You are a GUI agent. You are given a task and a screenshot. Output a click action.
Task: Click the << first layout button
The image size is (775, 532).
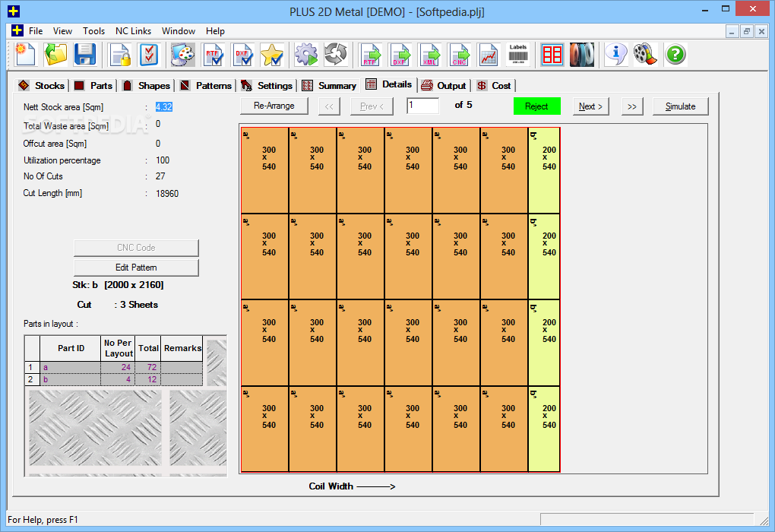point(329,106)
